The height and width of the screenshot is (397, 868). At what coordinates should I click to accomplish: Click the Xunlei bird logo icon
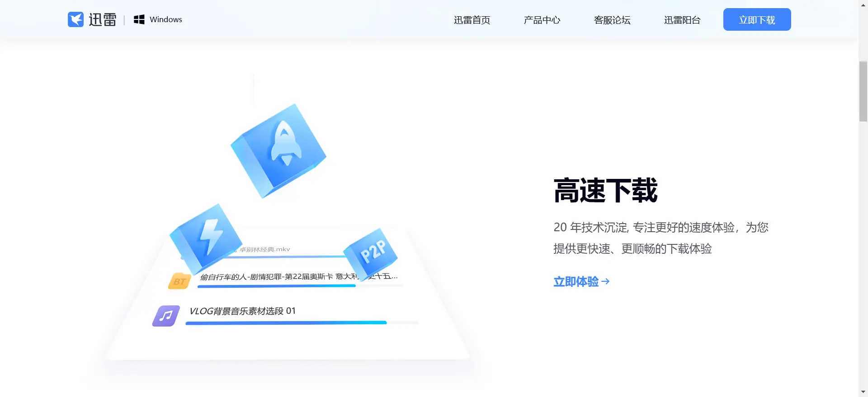pyautogui.click(x=75, y=19)
